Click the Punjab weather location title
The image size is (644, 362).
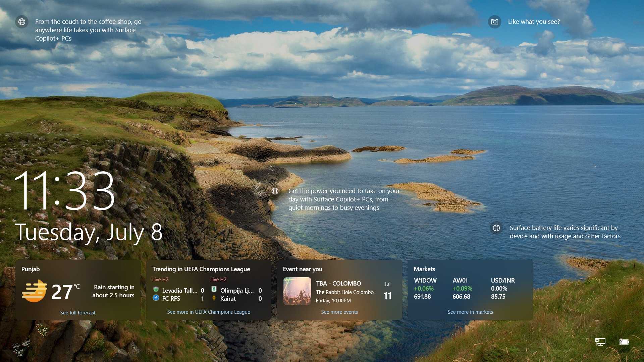point(31,269)
